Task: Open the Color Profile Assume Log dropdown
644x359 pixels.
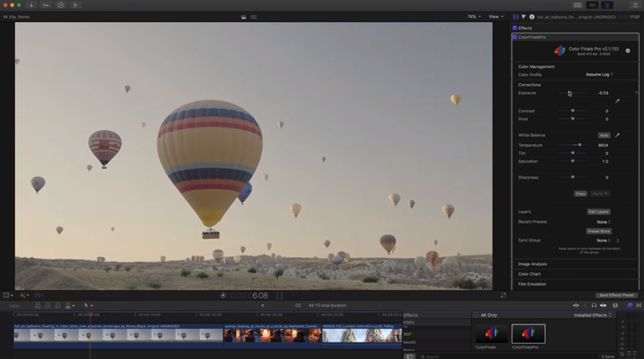Action: pos(599,75)
